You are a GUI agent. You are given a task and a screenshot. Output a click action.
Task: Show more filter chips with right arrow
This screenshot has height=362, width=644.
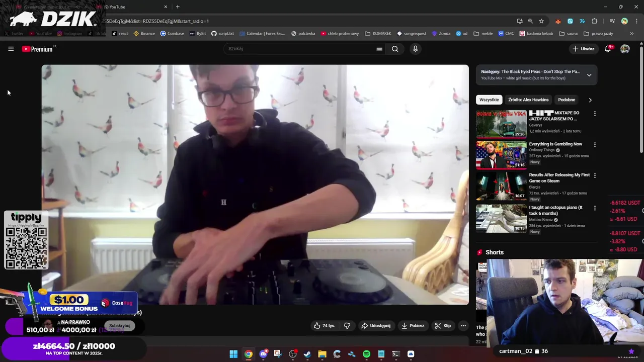590,100
